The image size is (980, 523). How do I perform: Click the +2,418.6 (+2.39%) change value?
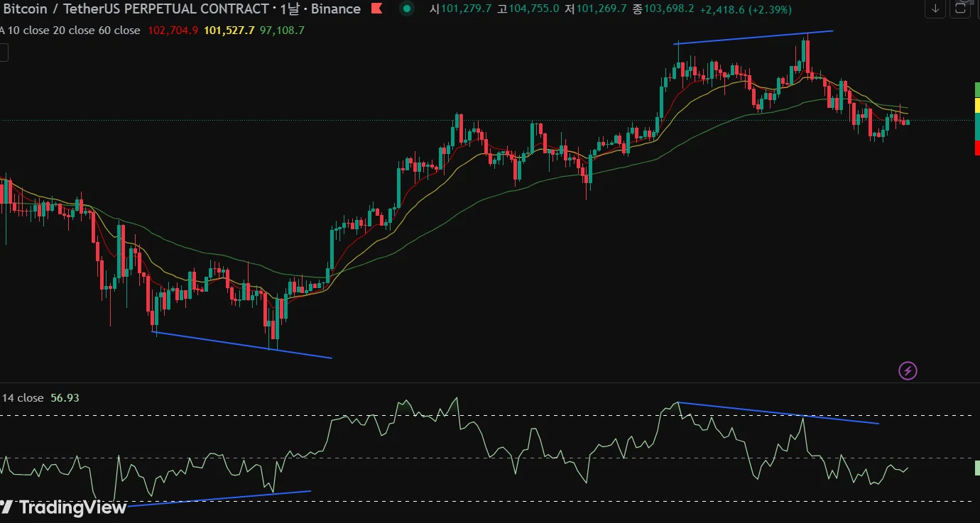click(x=746, y=9)
